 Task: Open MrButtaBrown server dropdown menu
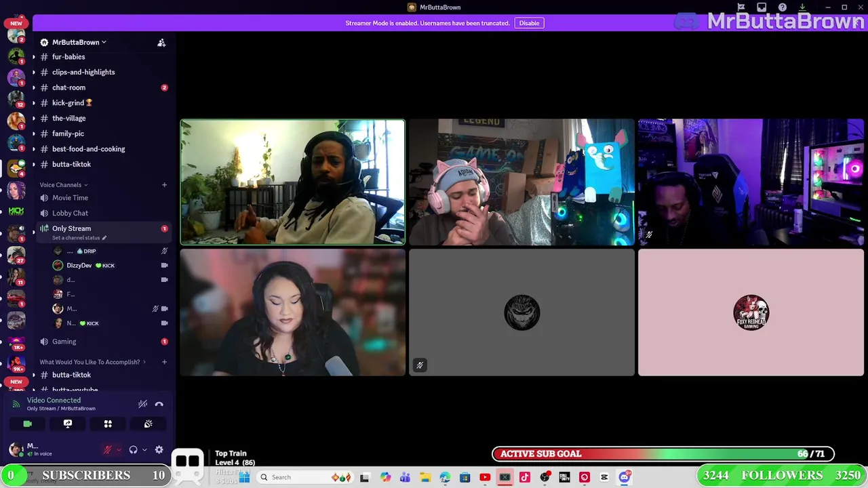(x=79, y=42)
